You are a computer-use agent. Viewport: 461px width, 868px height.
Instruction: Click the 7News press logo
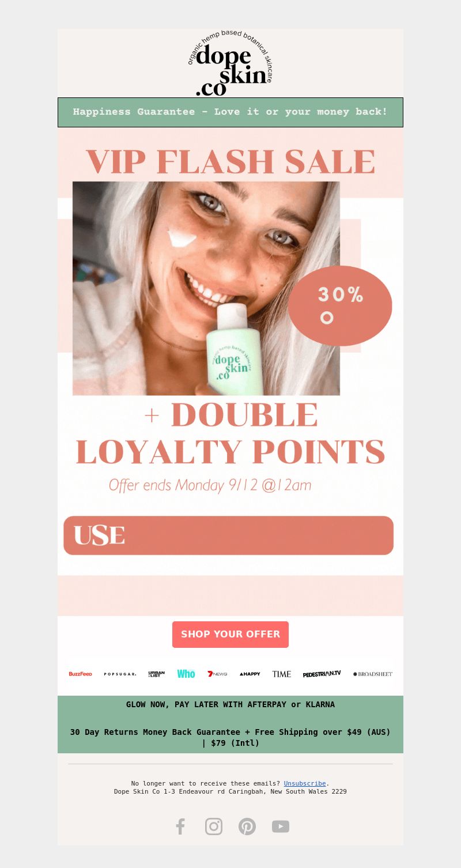(x=218, y=674)
